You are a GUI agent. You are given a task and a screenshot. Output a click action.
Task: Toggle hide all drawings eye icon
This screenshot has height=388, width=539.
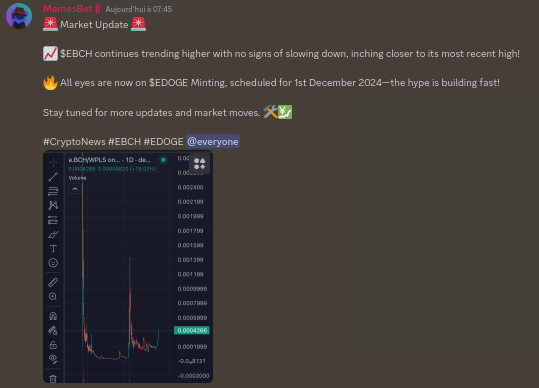tap(53, 359)
